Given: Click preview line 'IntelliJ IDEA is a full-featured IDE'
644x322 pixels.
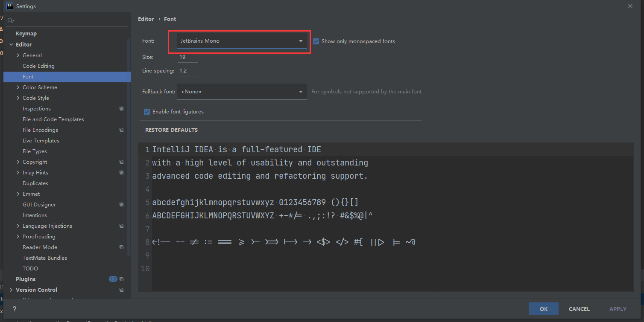Looking at the screenshot, I should (x=237, y=150).
